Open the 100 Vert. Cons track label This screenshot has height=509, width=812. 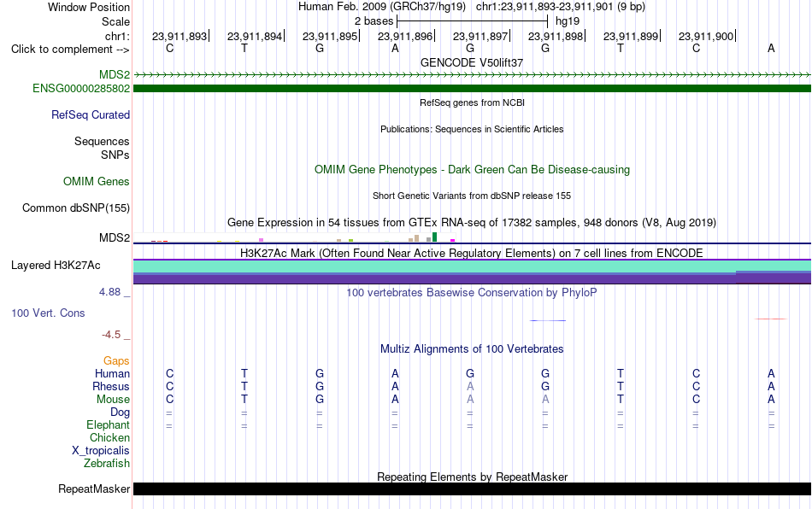(48, 313)
